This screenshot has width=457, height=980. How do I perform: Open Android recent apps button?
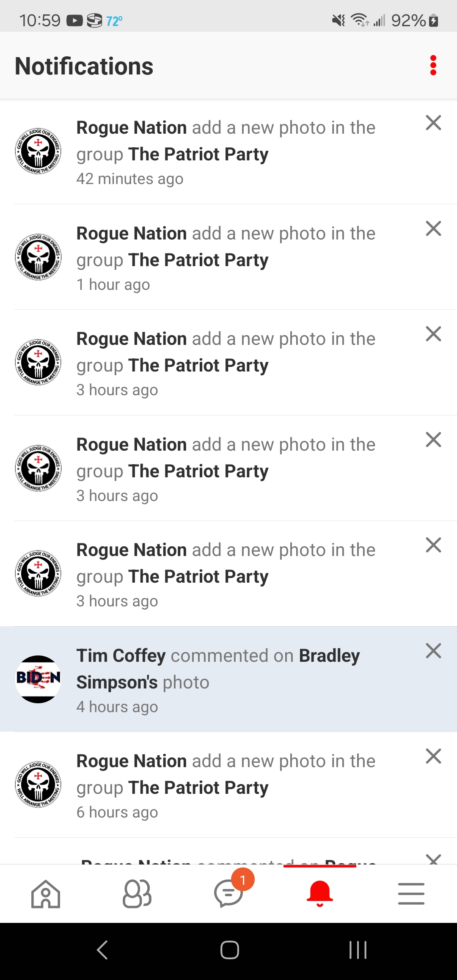click(358, 950)
